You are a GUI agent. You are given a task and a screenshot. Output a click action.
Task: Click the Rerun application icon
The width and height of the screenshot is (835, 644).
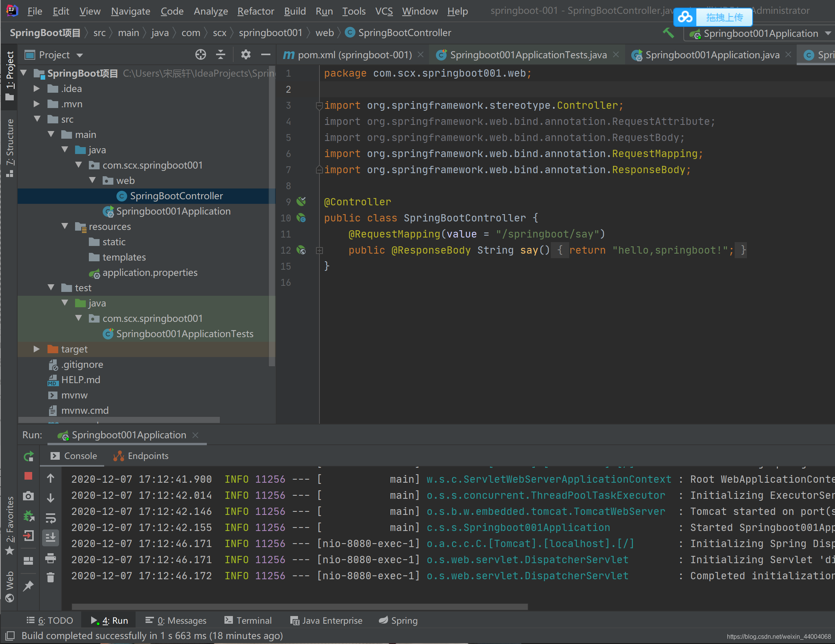click(x=29, y=456)
